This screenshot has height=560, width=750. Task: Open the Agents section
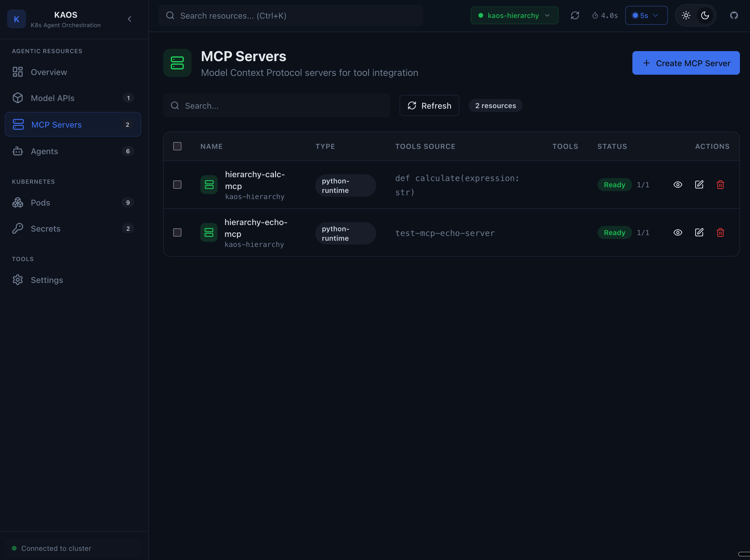click(x=44, y=151)
